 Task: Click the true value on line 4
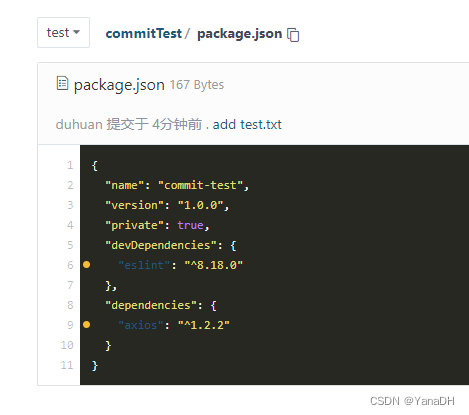(190, 225)
